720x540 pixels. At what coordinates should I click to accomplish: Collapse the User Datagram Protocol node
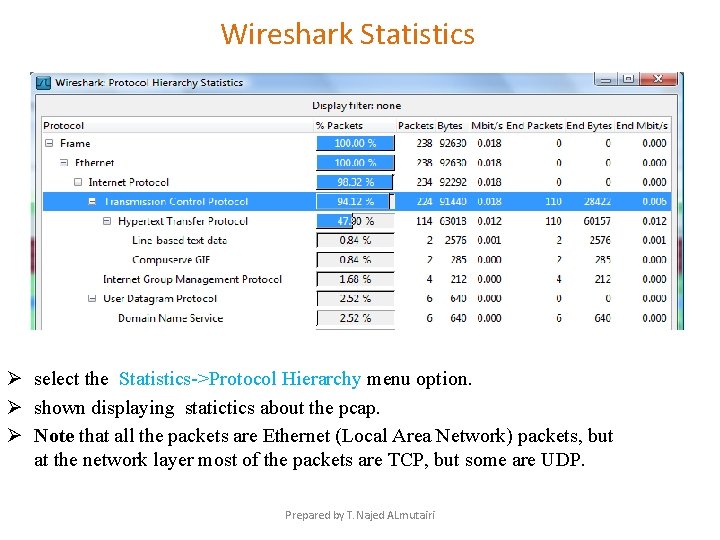(x=92, y=299)
